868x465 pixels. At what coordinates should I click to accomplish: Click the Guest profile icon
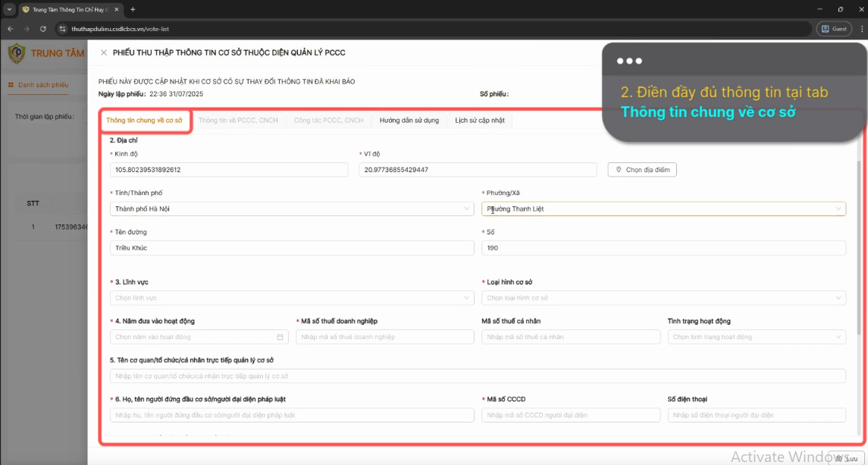tap(834, 29)
